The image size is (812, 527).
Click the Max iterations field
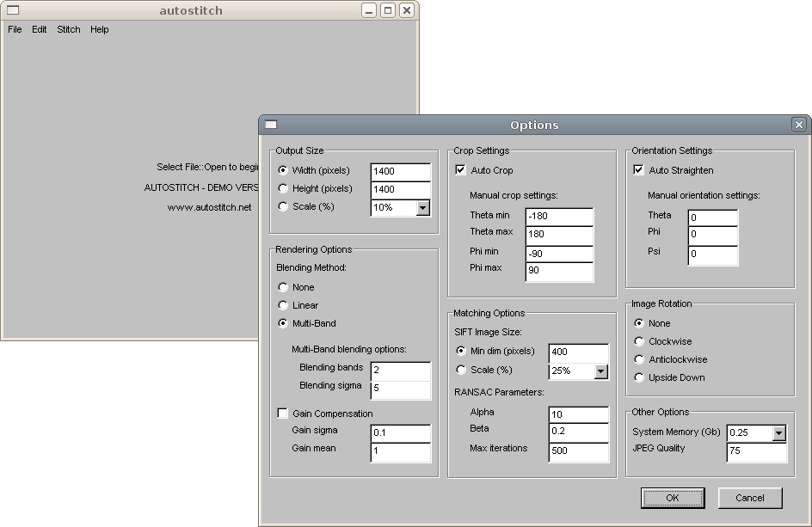click(x=578, y=452)
